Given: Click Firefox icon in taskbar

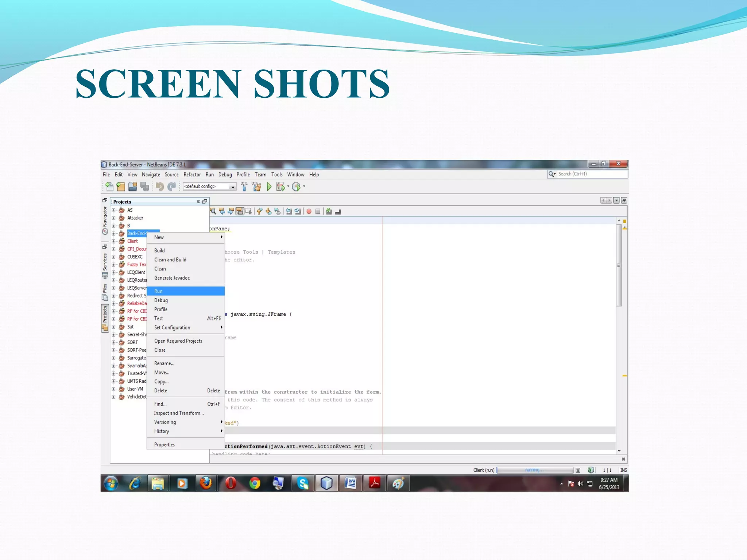Looking at the screenshot, I should [206, 483].
